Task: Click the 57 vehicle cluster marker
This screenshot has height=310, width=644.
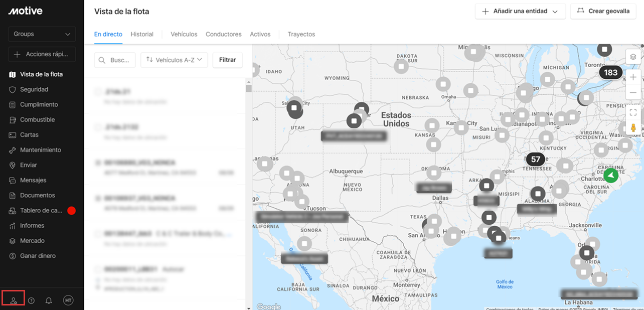Action: point(536,160)
